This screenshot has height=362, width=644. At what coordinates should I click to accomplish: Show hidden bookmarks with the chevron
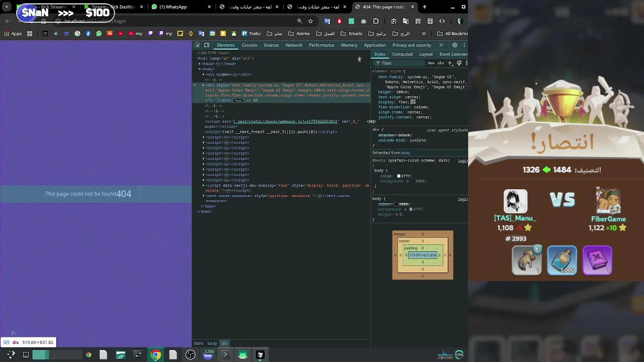coord(424,34)
